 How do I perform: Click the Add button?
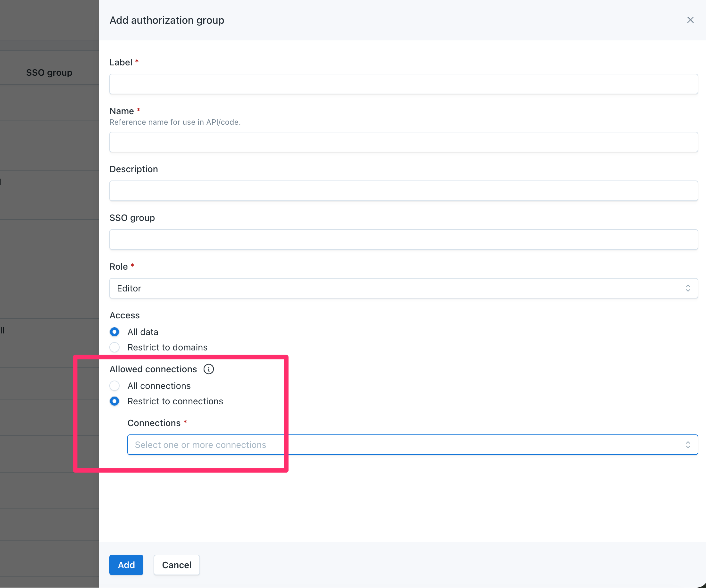(126, 565)
